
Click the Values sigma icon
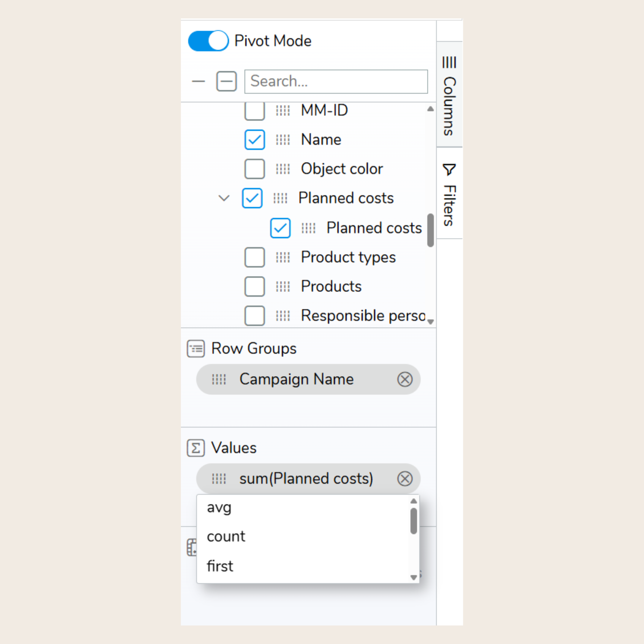pos(196,448)
